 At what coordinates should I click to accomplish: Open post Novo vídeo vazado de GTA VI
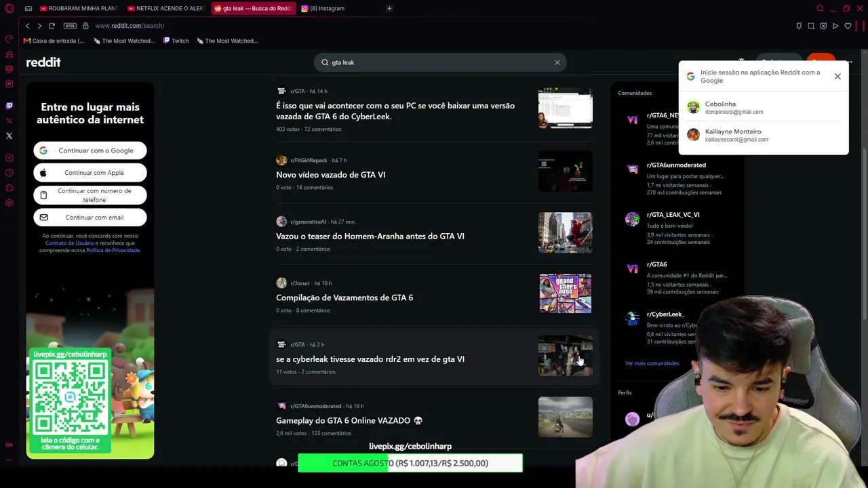[330, 175]
